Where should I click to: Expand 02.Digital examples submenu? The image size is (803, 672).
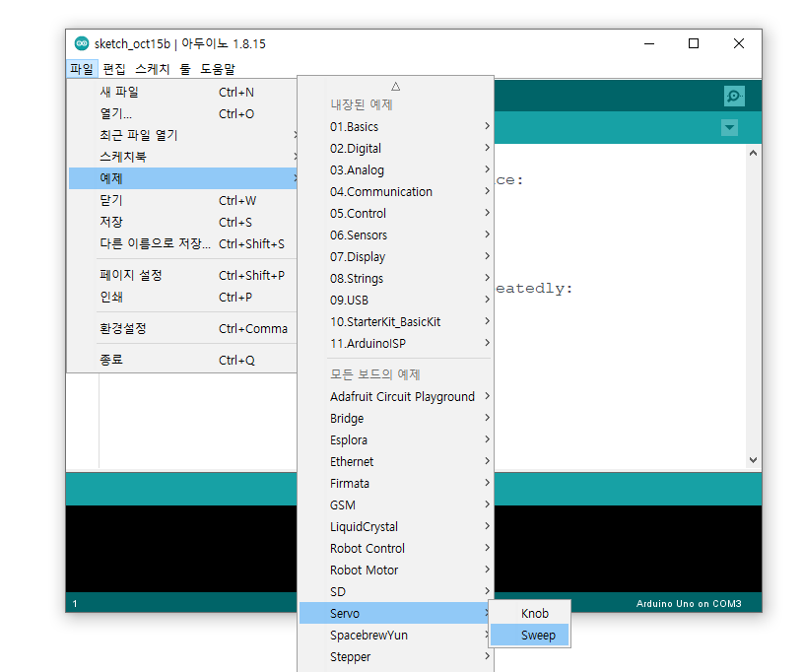tap(396, 148)
